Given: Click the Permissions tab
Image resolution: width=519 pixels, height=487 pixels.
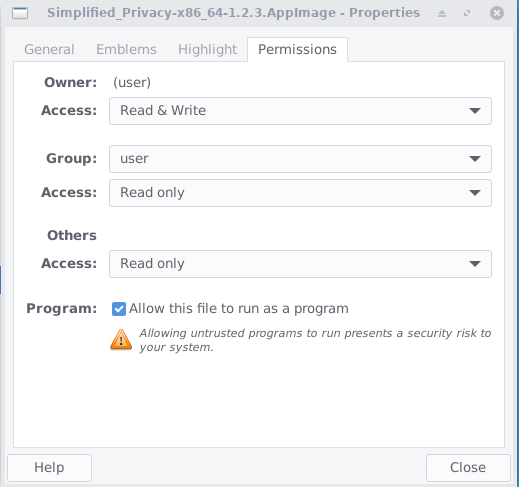Looking at the screenshot, I should [x=297, y=49].
